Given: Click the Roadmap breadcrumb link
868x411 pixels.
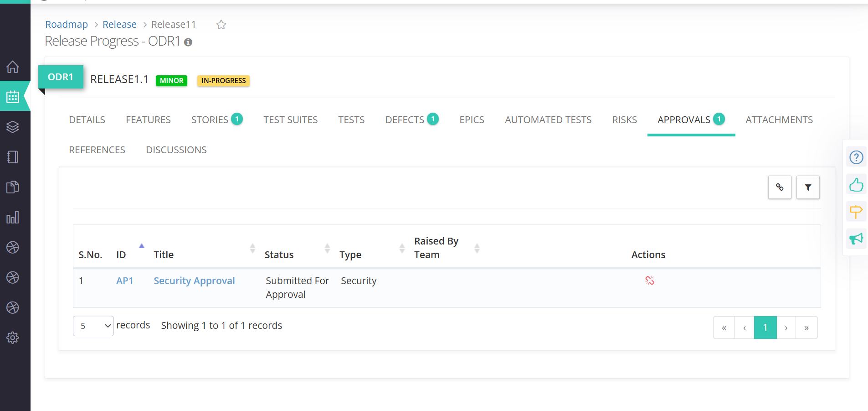Looking at the screenshot, I should 67,25.
